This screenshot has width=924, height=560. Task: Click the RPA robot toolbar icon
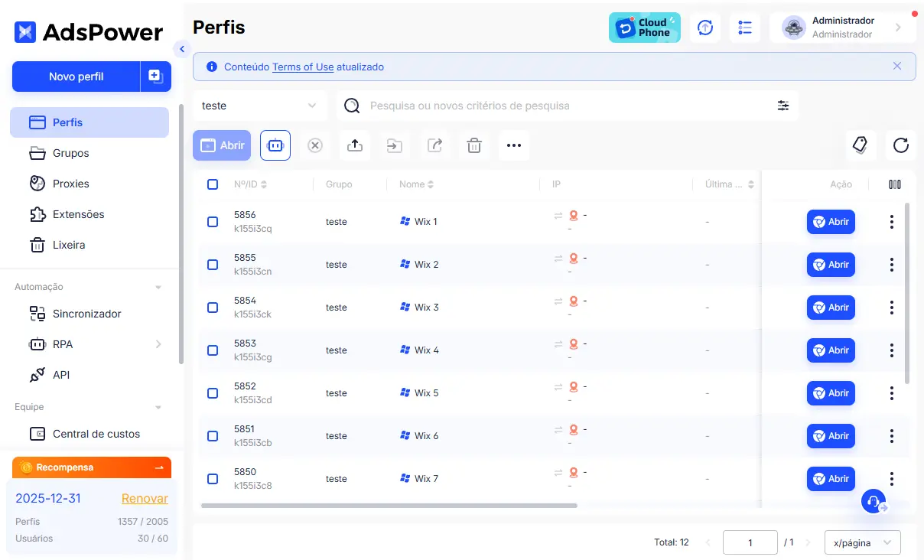point(275,145)
